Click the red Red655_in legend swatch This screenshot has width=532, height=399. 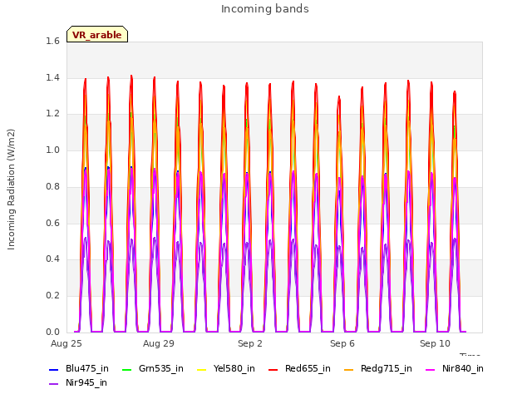click(273, 369)
